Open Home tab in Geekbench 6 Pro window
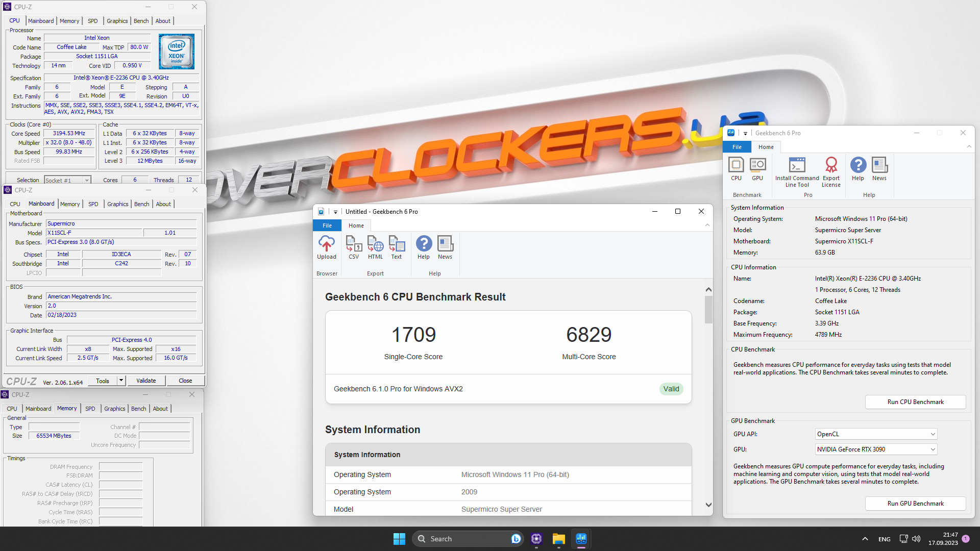The height and width of the screenshot is (551, 980). coord(766,147)
